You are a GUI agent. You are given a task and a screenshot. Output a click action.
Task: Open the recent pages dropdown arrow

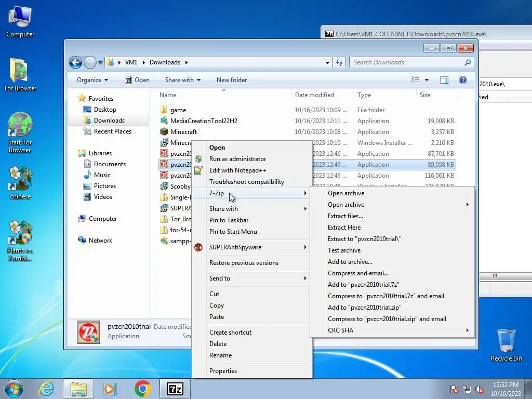100,63
